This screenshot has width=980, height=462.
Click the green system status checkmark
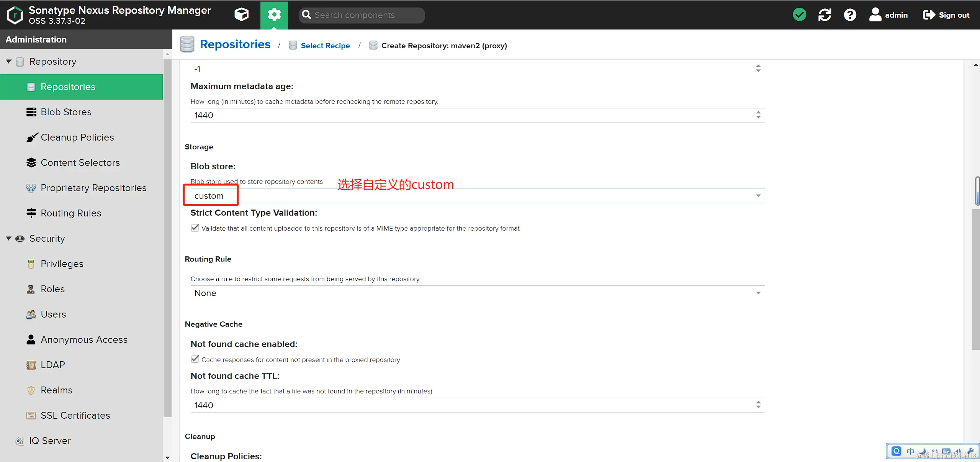point(799,15)
